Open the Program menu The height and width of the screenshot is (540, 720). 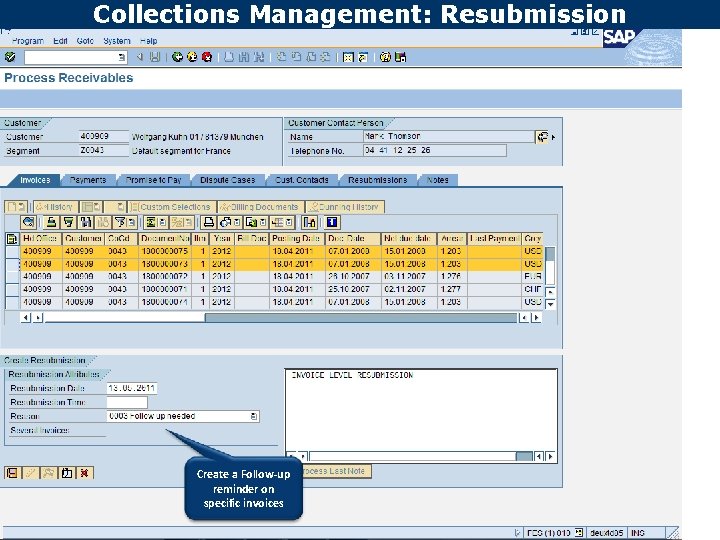point(28,41)
